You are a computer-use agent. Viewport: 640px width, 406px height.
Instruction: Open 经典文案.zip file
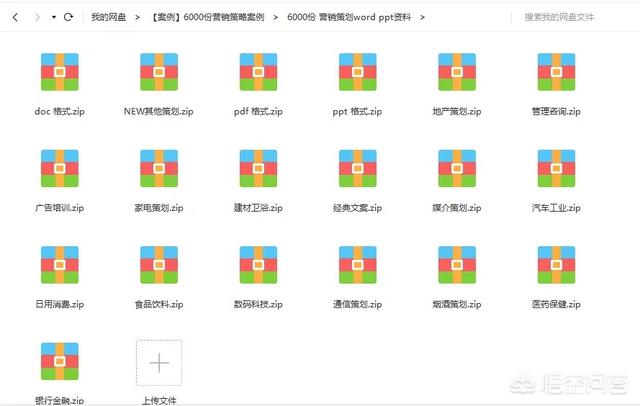coord(358,169)
